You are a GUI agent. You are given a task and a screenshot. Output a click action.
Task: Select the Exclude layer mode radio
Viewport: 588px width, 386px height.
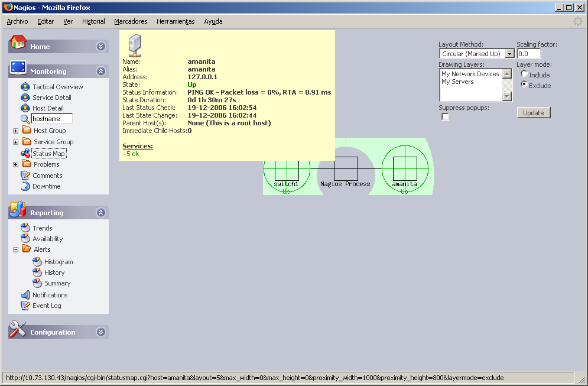click(x=524, y=85)
